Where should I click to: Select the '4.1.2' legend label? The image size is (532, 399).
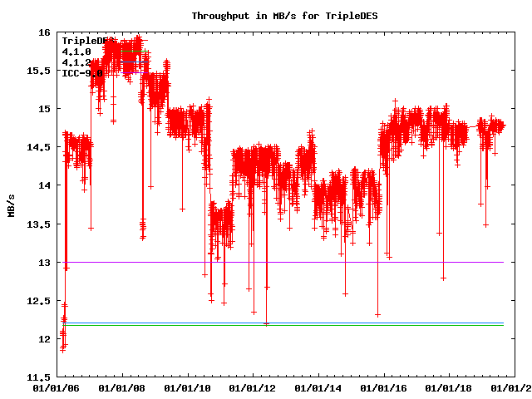[x=76, y=62]
